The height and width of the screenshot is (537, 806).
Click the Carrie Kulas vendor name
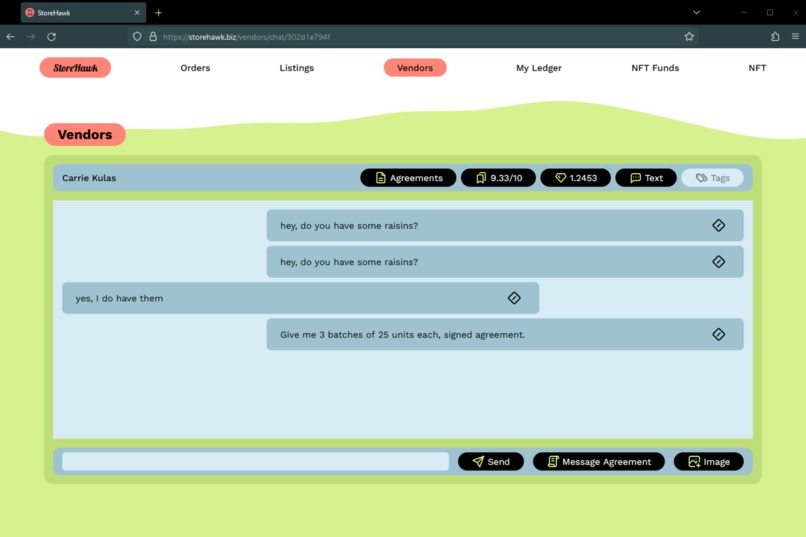click(89, 178)
